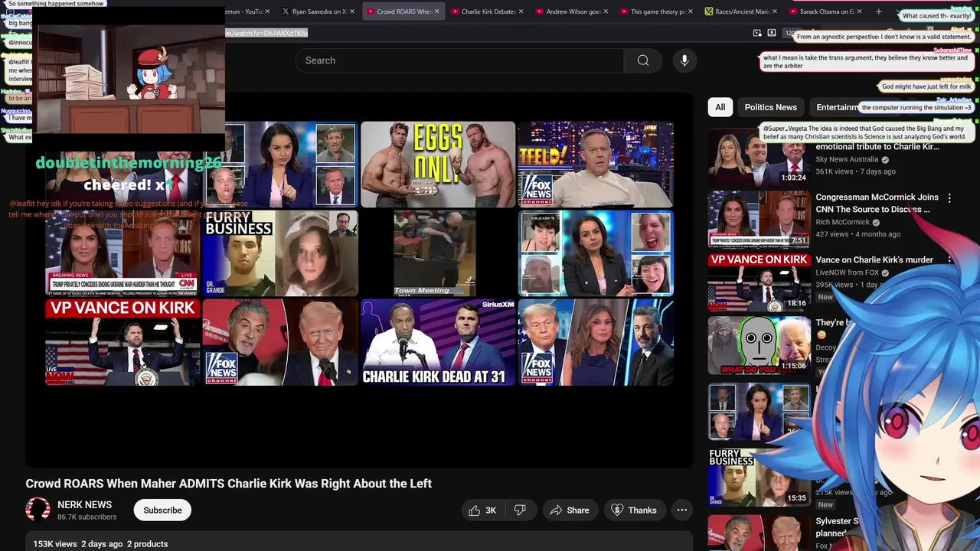Click the search magnifier button
The height and width of the screenshot is (551, 980).
(643, 60)
